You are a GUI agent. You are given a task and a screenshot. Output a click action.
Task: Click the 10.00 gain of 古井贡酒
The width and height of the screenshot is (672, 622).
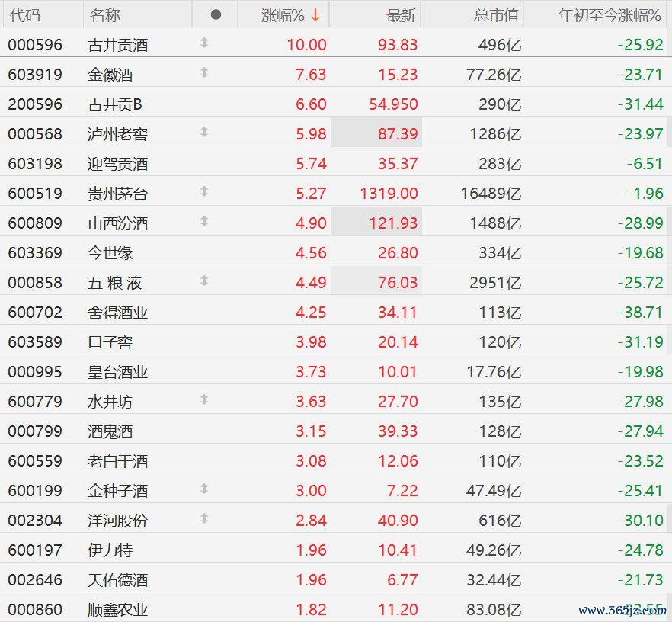306,45
